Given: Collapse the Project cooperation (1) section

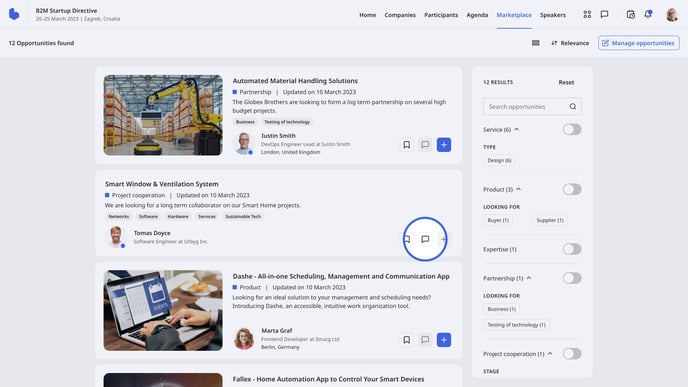Looking at the screenshot, I should coord(550,354).
